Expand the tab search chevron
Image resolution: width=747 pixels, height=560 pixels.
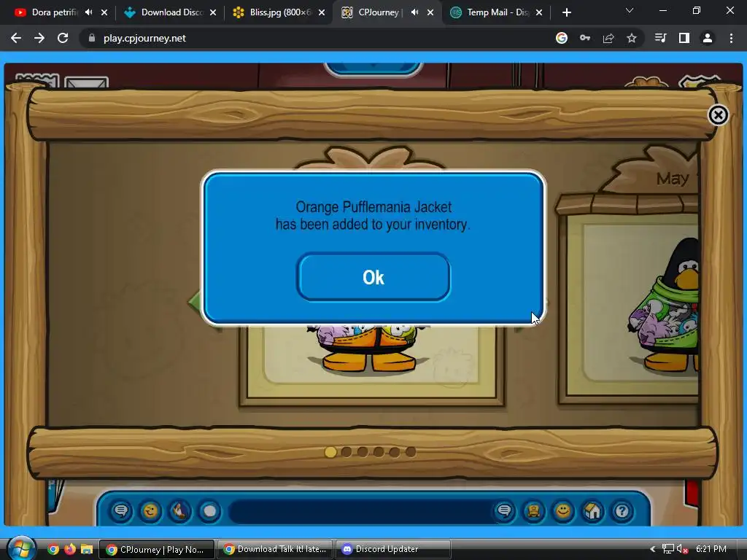click(630, 10)
